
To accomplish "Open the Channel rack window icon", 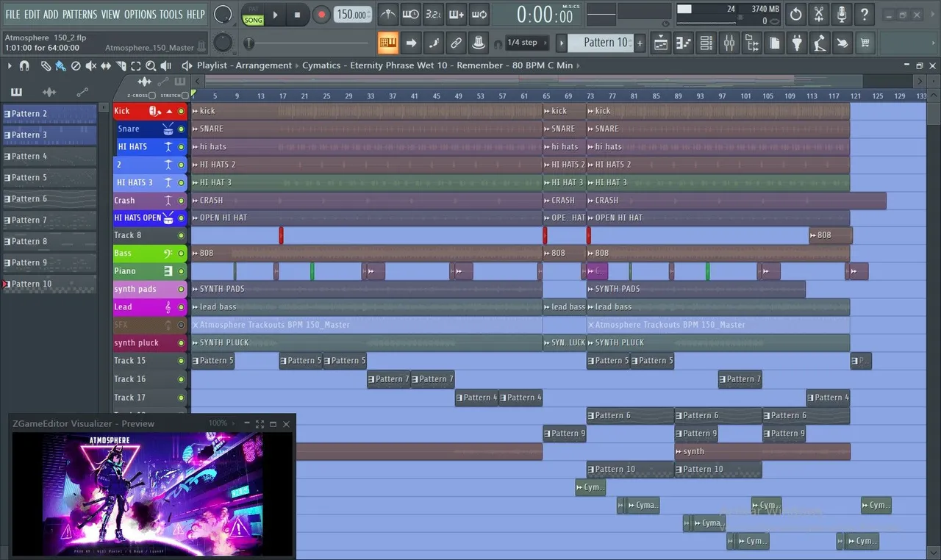I will click(x=706, y=43).
